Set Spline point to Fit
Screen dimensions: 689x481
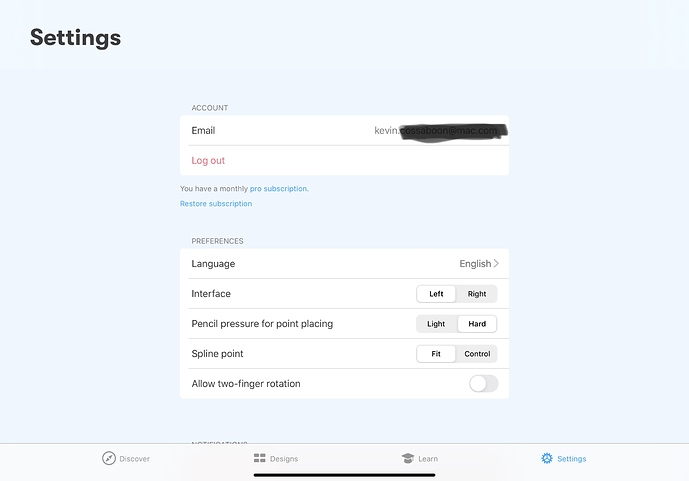[436, 354]
